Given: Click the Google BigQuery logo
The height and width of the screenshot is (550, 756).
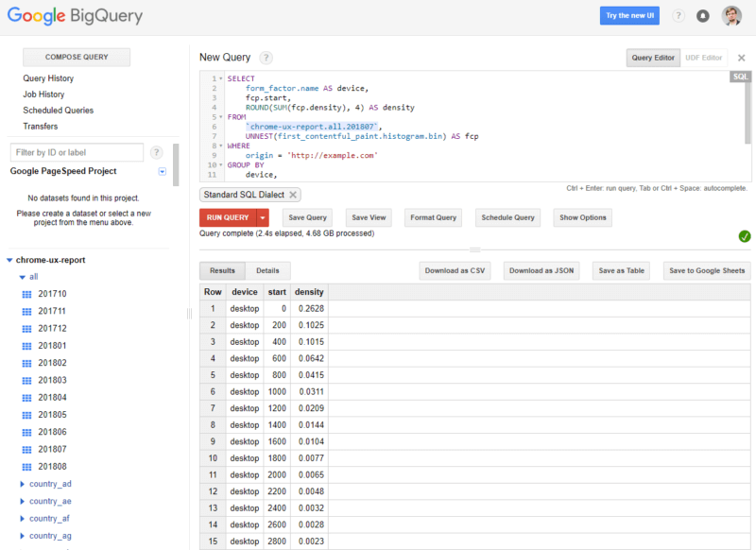Looking at the screenshot, I should click(75, 16).
